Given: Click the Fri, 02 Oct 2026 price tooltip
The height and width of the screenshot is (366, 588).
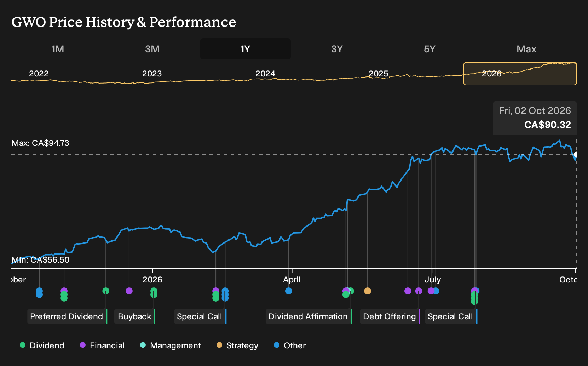Looking at the screenshot, I should tap(535, 118).
